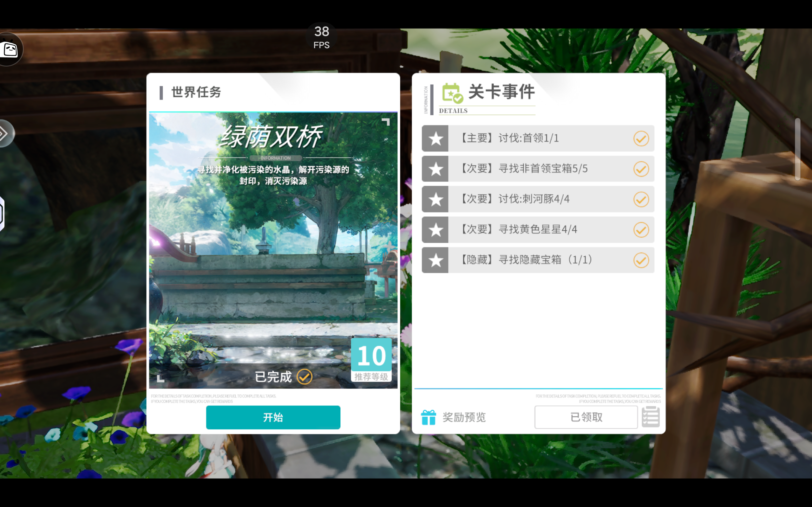Click the 已领取 claimed button
The image size is (812, 507).
pos(586,417)
